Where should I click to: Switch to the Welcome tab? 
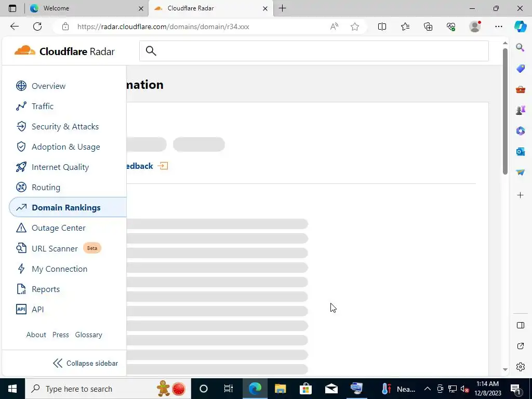tap(86, 8)
